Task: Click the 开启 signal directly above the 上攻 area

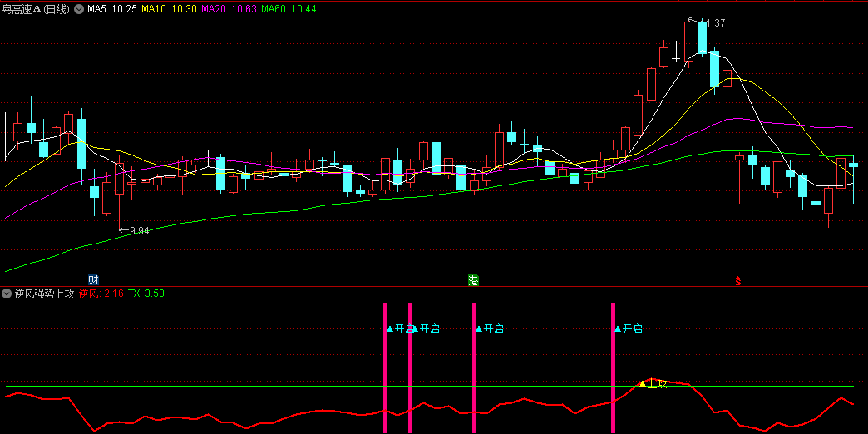Action: tap(629, 328)
